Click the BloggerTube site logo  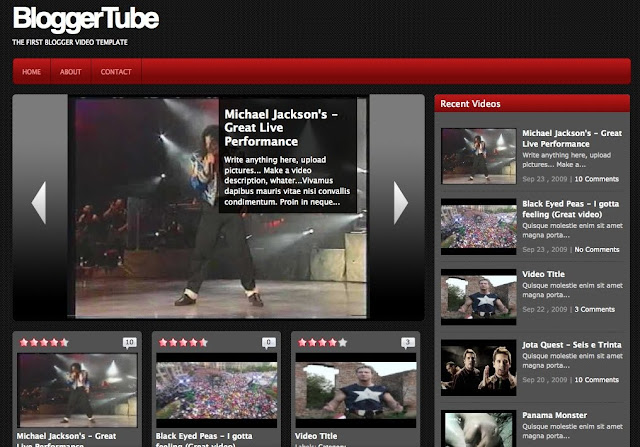86,19
